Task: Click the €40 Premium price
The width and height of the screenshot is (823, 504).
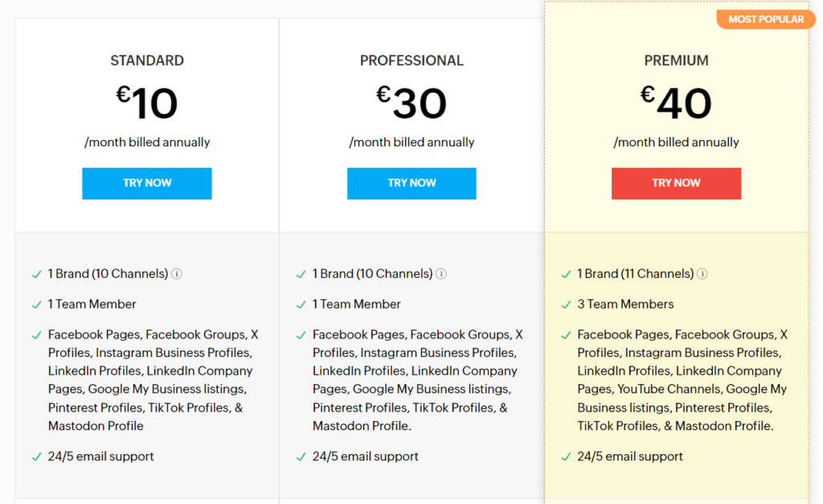Action: coord(676,102)
